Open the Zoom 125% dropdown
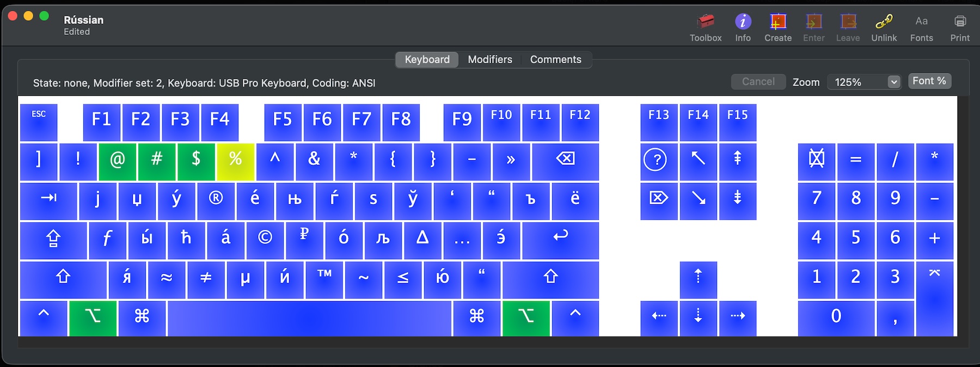This screenshot has height=367, width=980. (x=863, y=82)
